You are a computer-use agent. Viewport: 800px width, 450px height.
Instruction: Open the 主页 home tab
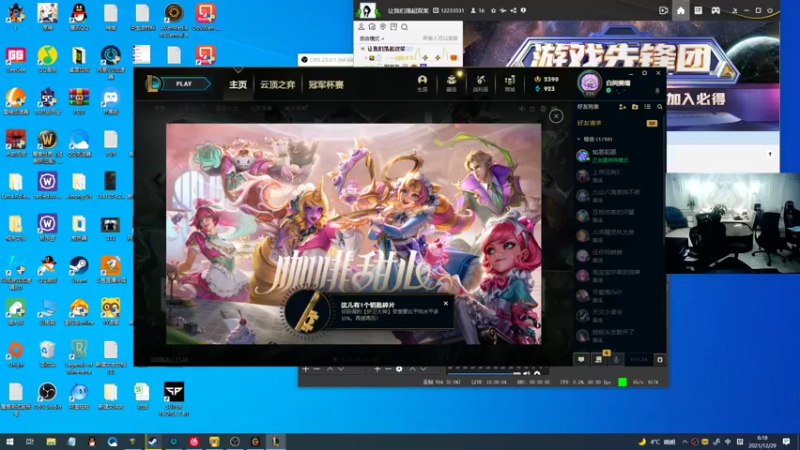pyautogui.click(x=238, y=85)
